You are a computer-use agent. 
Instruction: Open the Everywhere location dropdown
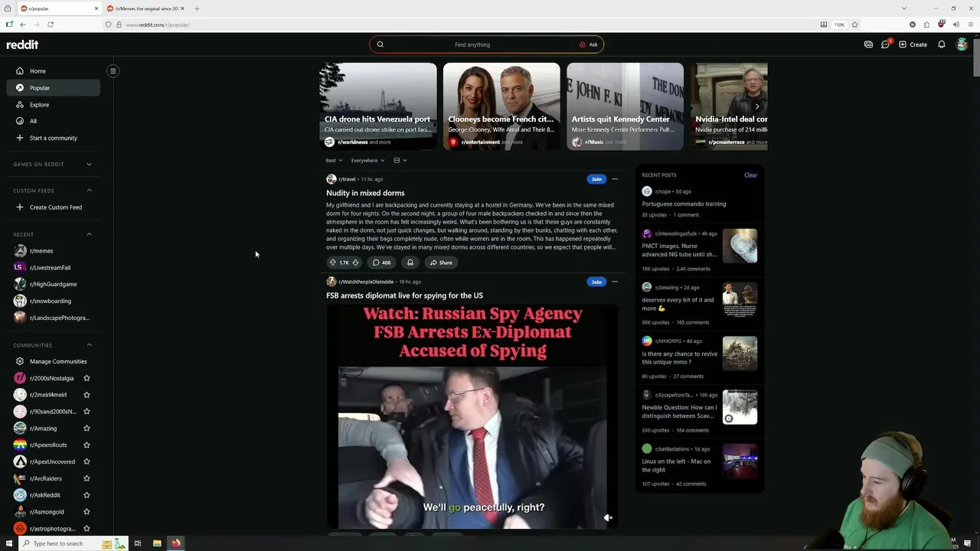367,161
